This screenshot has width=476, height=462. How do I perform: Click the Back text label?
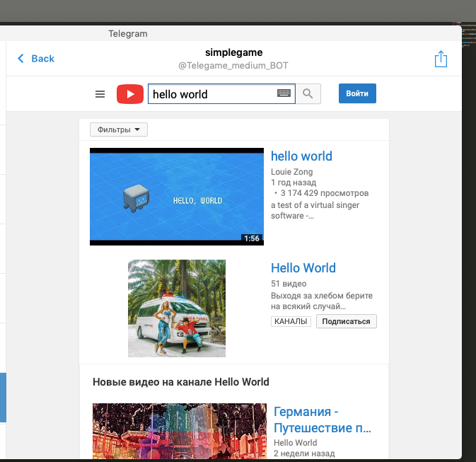click(x=43, y=58)
